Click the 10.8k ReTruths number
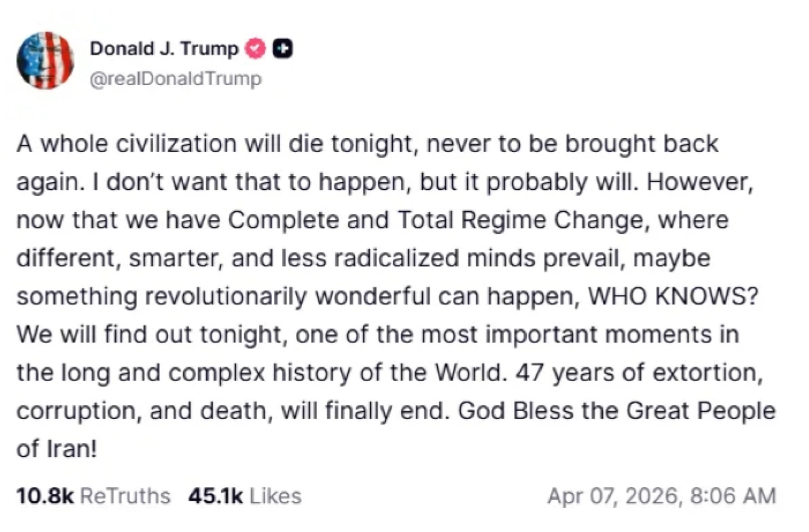Viewport: 809px width, 532px height. [45, 496]
